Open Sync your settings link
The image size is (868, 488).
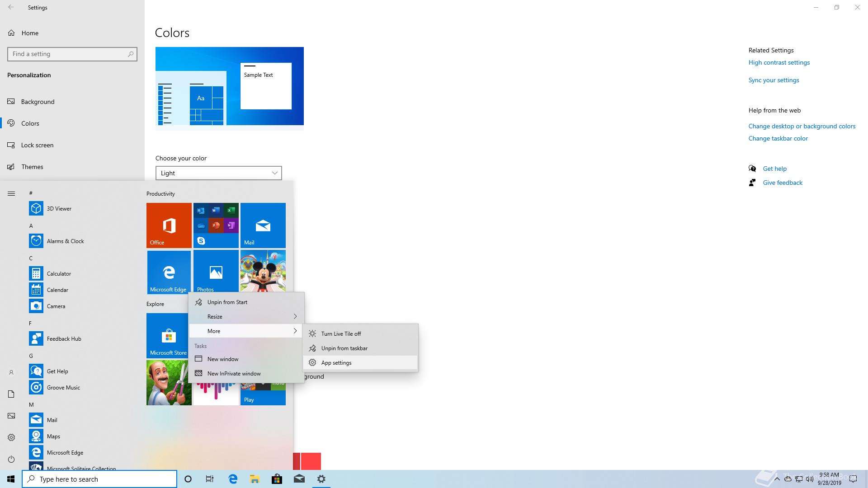click(774, 80)
